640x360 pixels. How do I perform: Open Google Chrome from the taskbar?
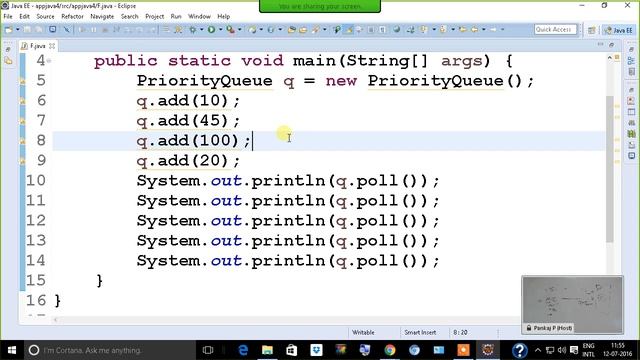390,350
